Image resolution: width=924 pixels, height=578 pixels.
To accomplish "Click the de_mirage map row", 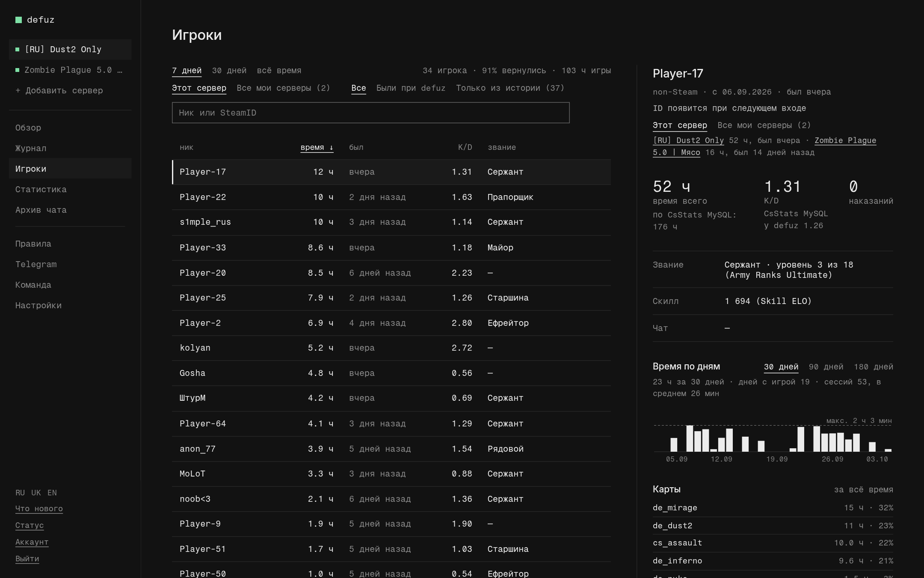I will (773, 508).
